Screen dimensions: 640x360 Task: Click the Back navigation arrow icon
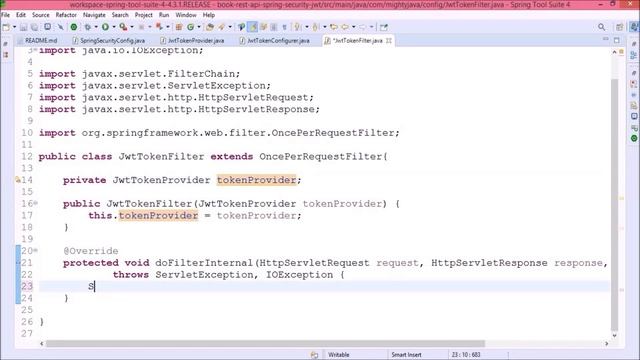[345, 27]
